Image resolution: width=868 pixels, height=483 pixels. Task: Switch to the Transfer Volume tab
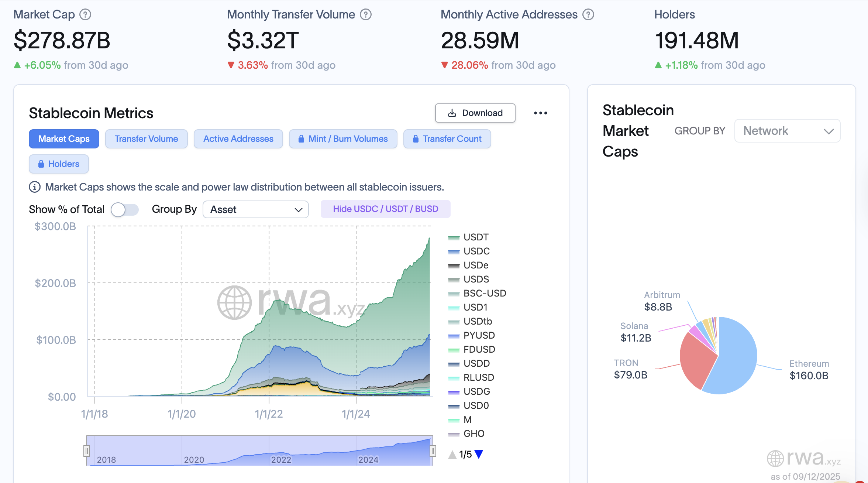coord(146,139)
